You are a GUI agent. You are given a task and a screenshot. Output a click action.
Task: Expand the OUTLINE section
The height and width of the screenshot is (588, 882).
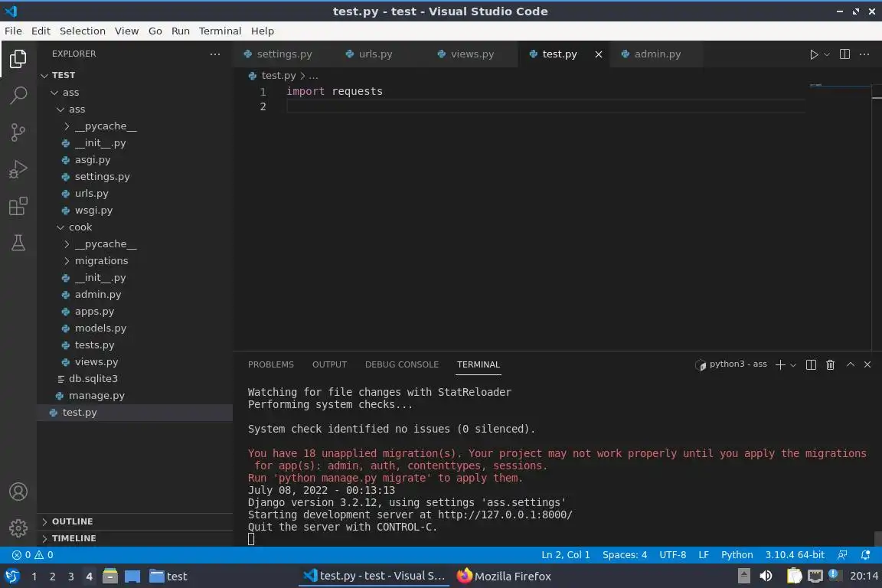pyautogui.click(x=135, y=521)
